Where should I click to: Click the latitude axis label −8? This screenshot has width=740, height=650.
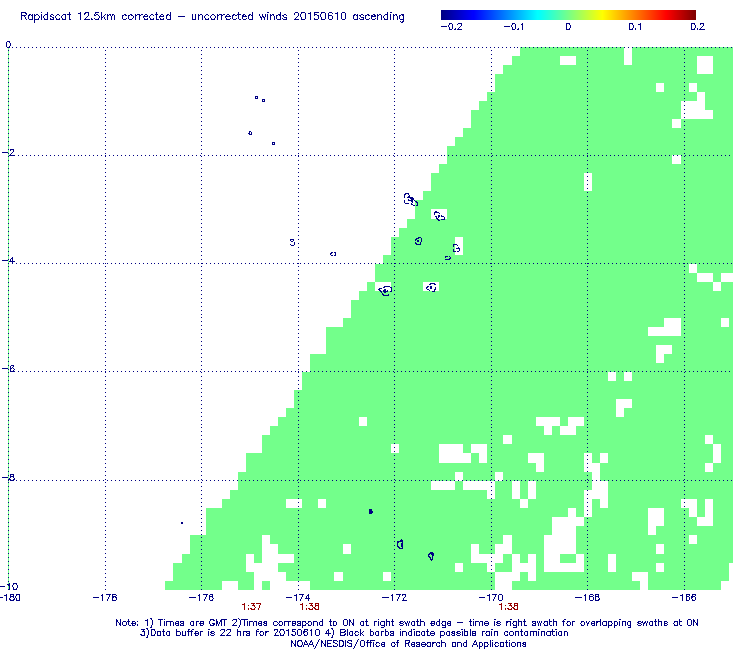[8, 477]
